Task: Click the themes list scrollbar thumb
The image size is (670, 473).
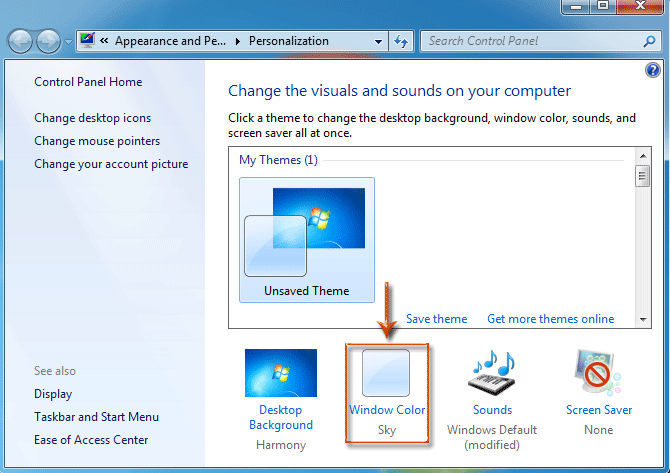Action: (642, 176)
